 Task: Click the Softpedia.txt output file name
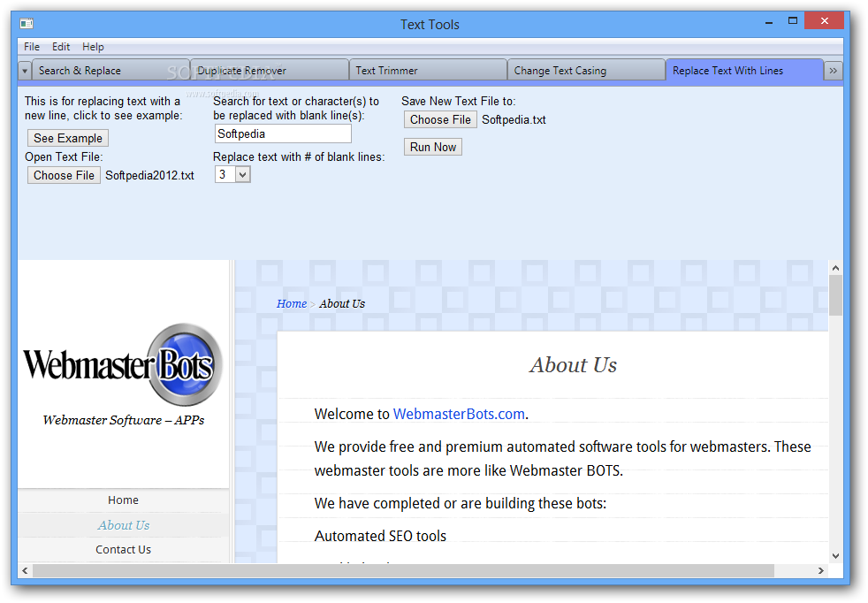514,119
